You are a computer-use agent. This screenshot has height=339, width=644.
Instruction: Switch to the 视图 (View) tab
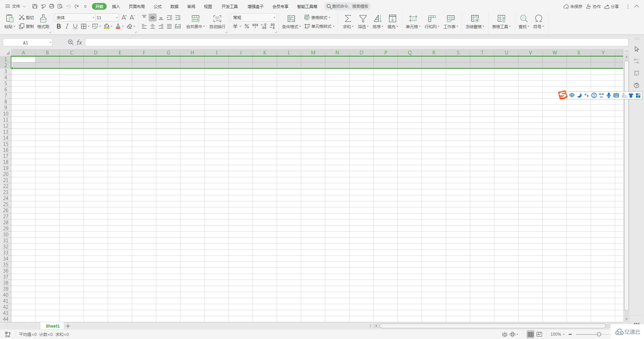pyautogui.click(x=208, y=6)
